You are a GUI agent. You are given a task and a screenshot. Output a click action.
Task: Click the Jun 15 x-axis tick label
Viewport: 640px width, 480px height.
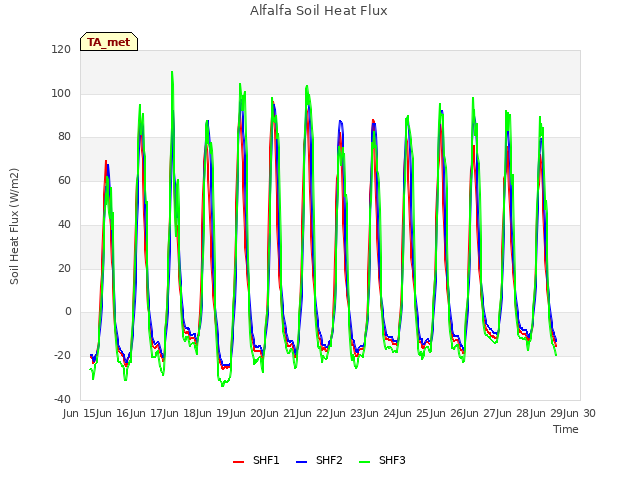coord(80,413)
